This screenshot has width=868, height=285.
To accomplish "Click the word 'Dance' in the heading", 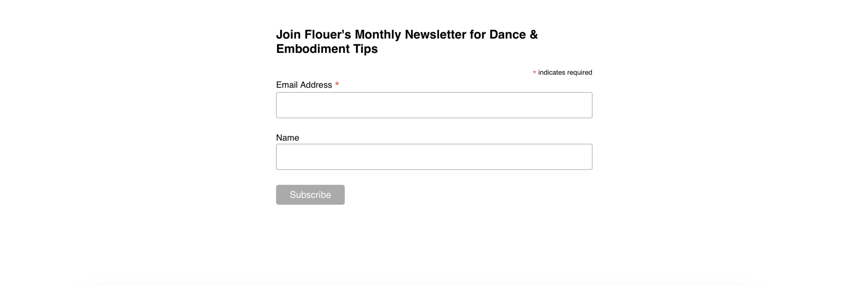I will click(x=507, y=35).
